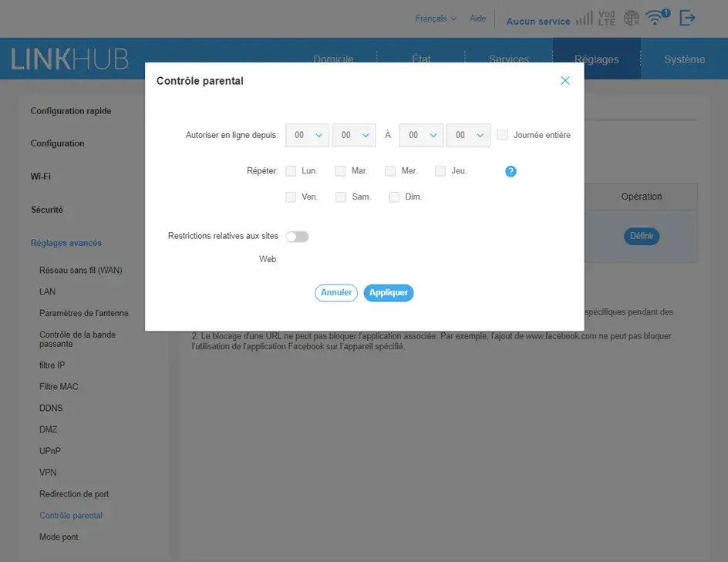Image resolution: width=728 pixels, height=562 pixels.
Task: Expand the end minute dropdown
Action: tap(468, 135)
